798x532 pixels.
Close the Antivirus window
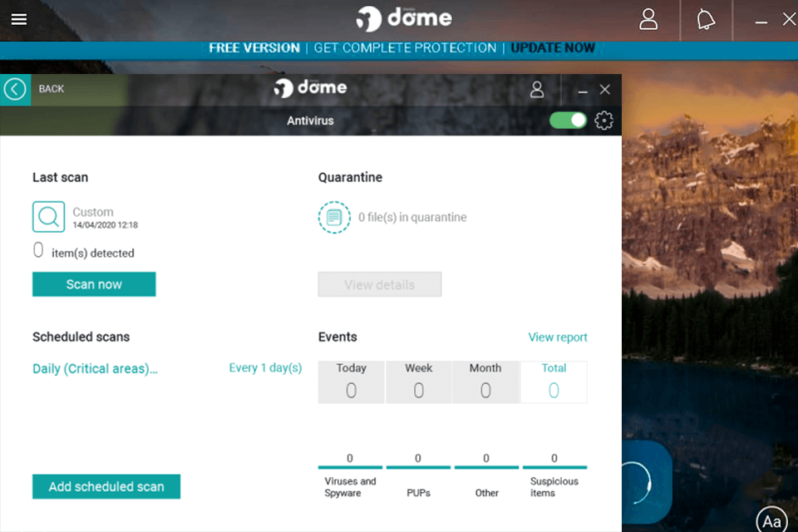tap(604, 90)
